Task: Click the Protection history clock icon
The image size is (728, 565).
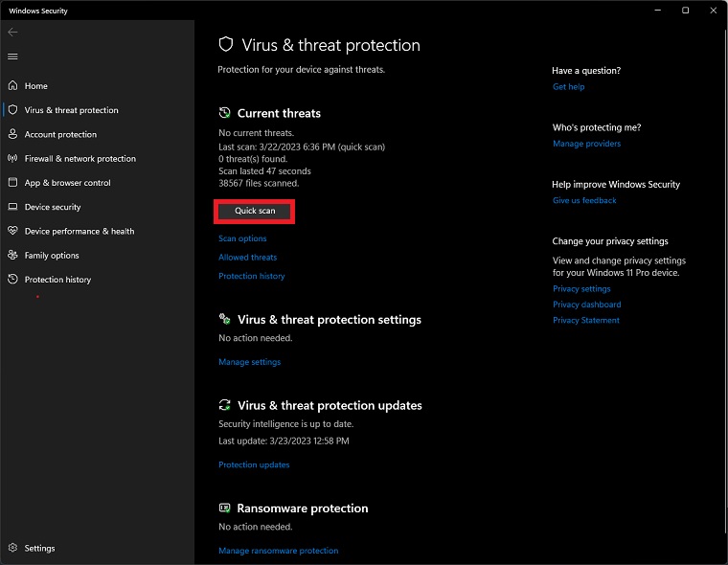Action: pos(13,280)
